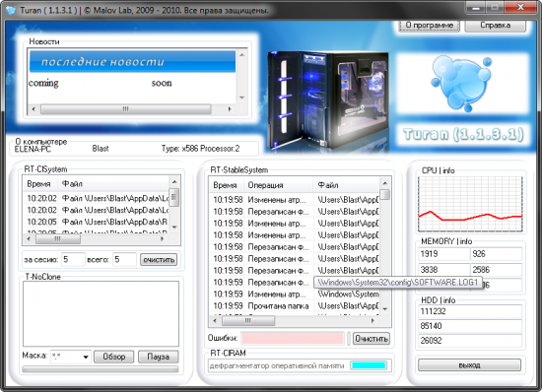
Task: Click RT-ClSystem scroll up arrow
Action: click(174, 182)
